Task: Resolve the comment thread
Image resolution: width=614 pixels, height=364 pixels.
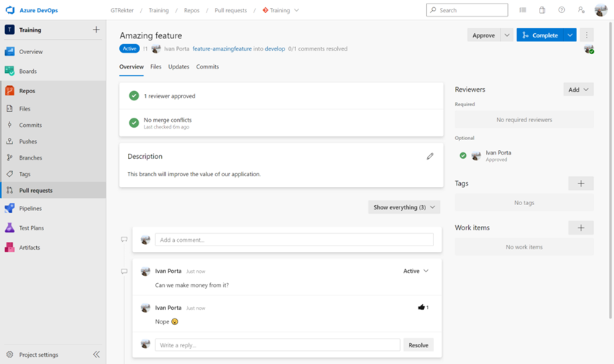Action: point(418,345)
